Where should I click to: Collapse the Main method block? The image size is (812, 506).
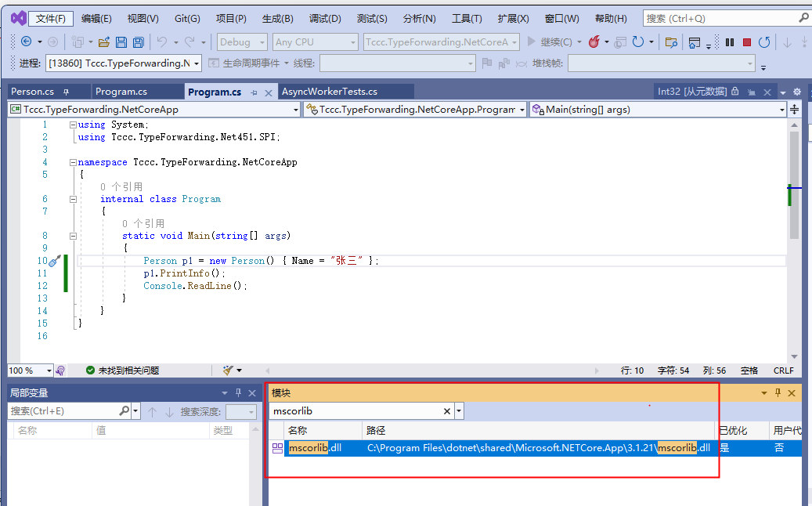[73, 236]
